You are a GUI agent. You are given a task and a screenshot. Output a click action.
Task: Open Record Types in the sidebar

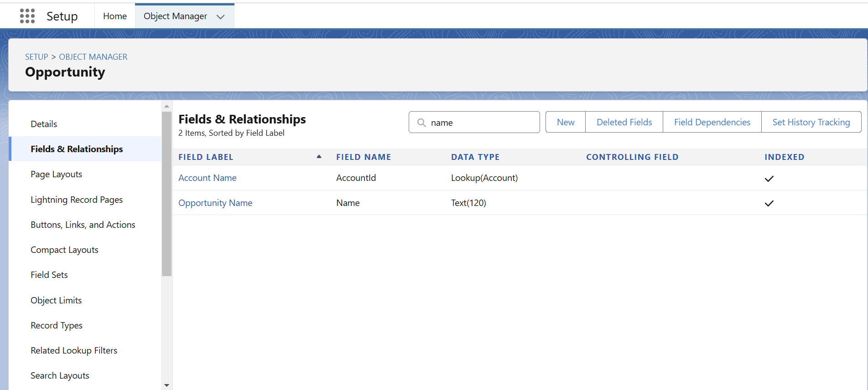(57, 325)
